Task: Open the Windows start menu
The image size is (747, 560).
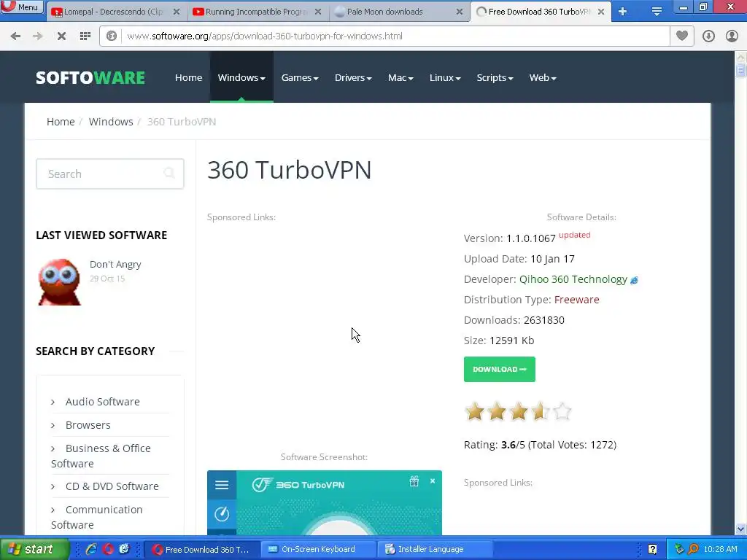Action: pos(34,549)
